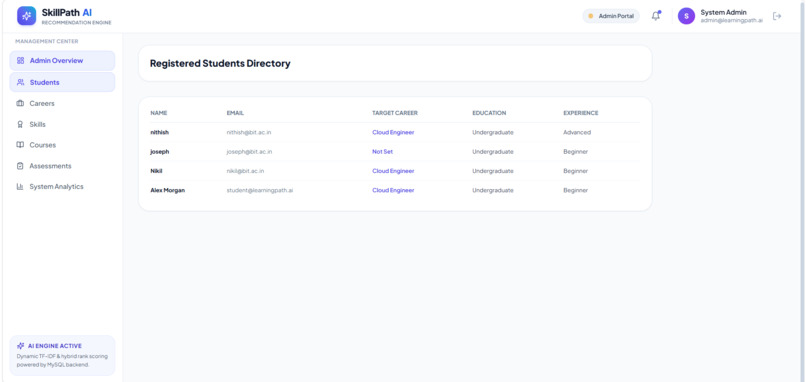Select the student name nithish

click(x=159, y=133)
